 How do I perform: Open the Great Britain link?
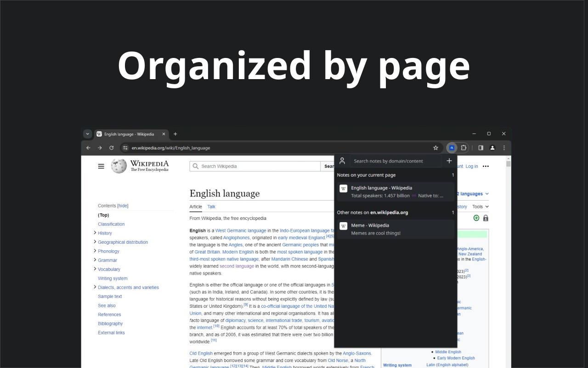(207, 252)
